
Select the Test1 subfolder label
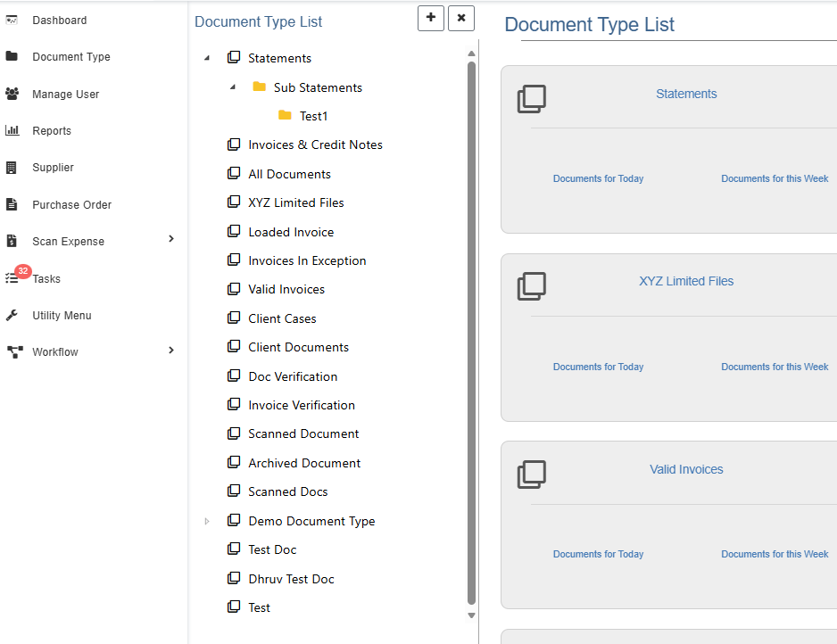point(313,116)
